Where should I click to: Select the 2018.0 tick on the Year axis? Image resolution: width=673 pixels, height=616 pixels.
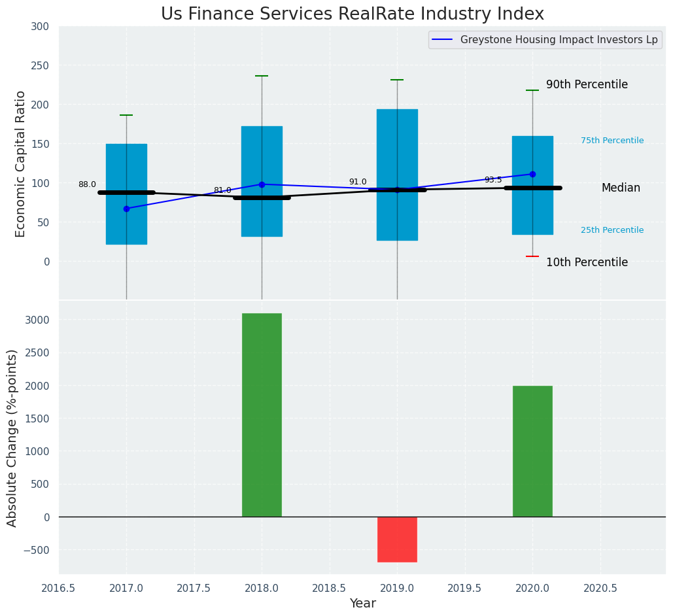tap(262, 588)
